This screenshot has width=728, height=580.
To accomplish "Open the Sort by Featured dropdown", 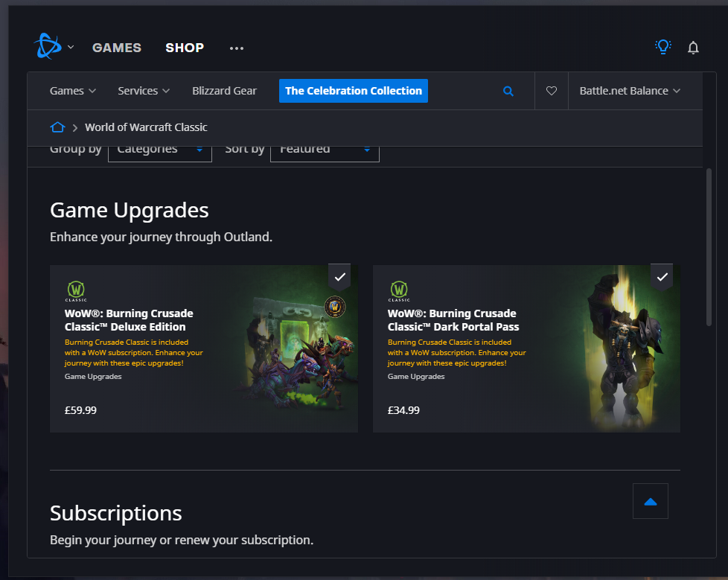I will pos(325,153).
